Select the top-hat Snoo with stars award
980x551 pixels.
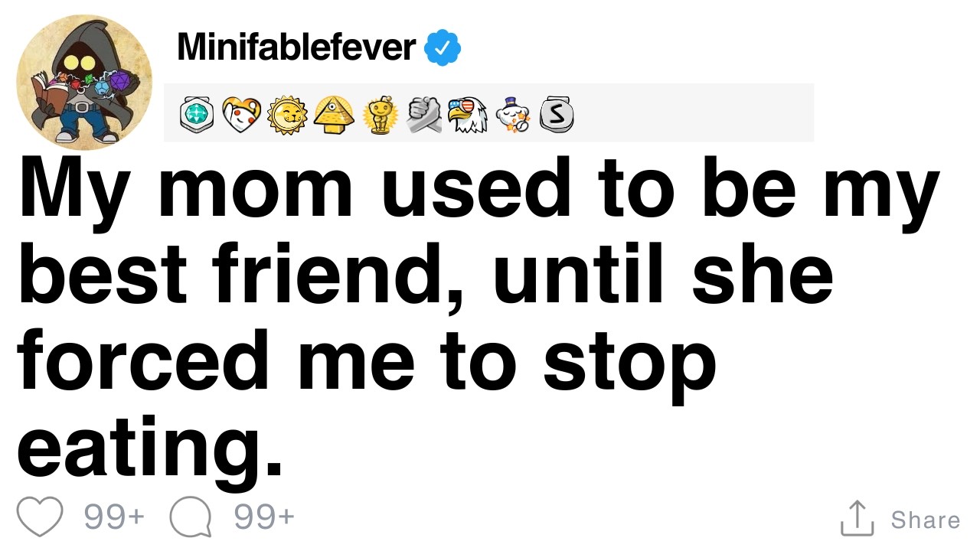click(513, 115)
